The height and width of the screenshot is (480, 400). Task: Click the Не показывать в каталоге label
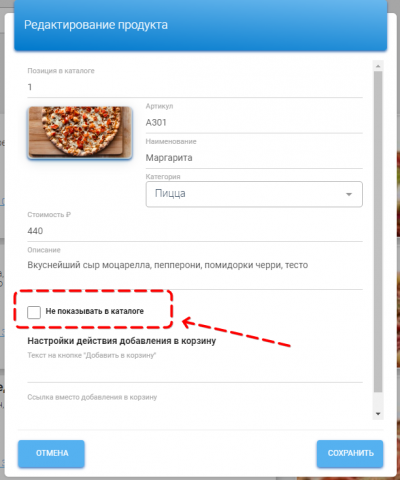pyautogui.click(x=95, y=311)
